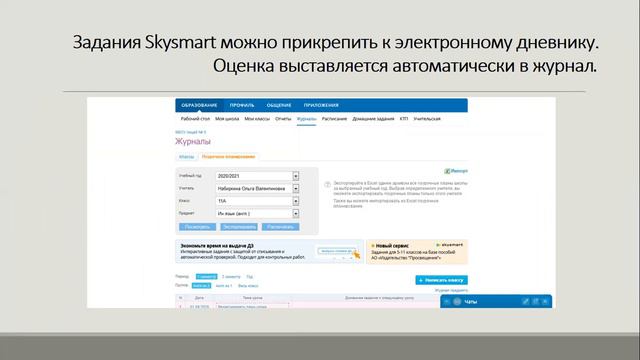The height and width of the screenshot is (360, 640).
Task: Click the Экспортировать button
Action: tap(239, 227)
